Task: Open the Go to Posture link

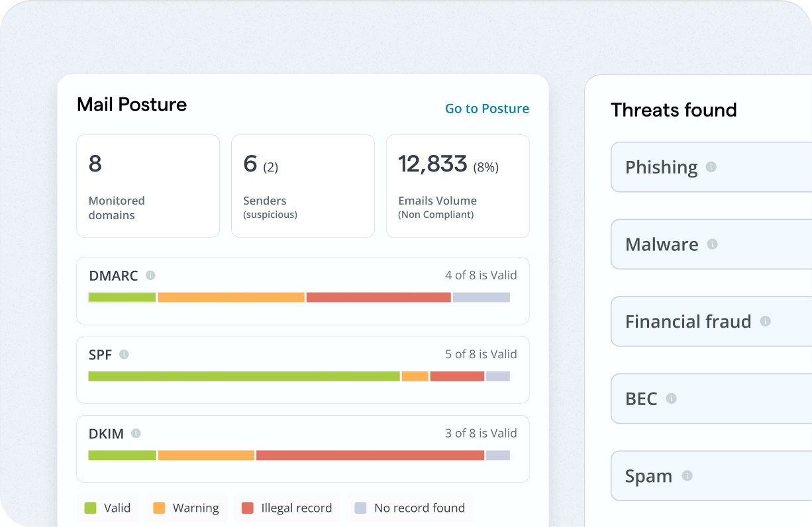Action: click(487, 109)
